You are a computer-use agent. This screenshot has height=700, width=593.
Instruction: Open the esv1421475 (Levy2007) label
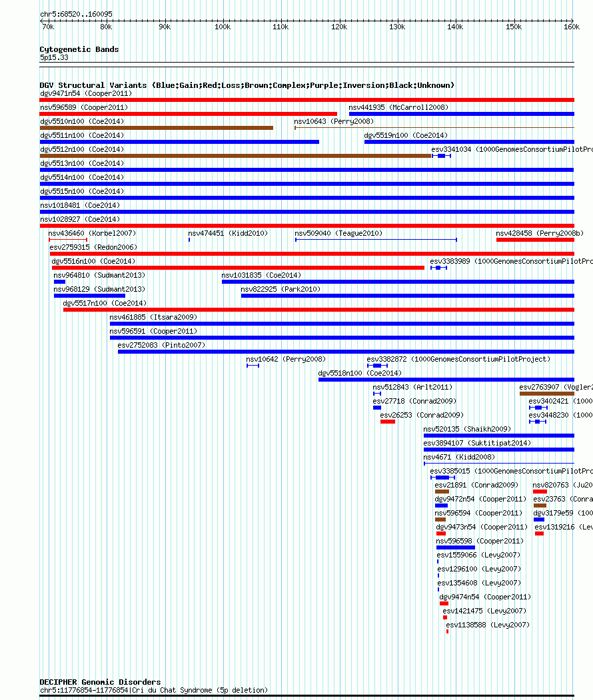point(484,611)
